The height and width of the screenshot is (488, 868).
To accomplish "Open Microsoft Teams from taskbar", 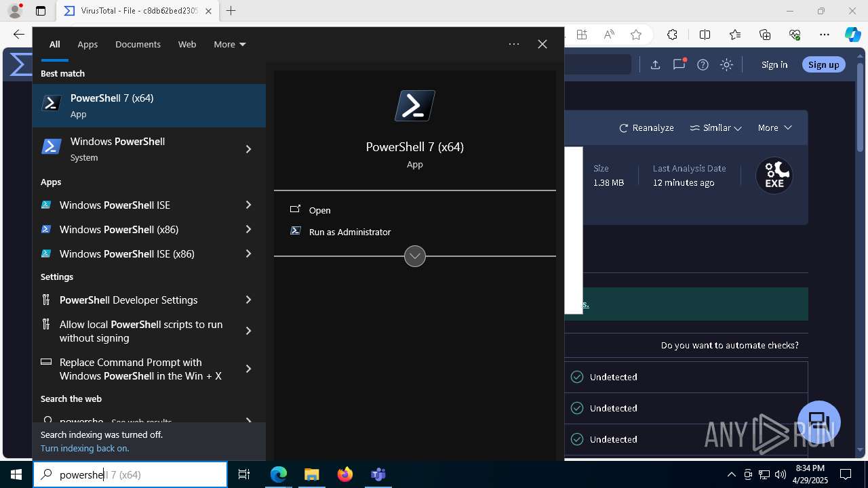I will (x=378, y=474).
